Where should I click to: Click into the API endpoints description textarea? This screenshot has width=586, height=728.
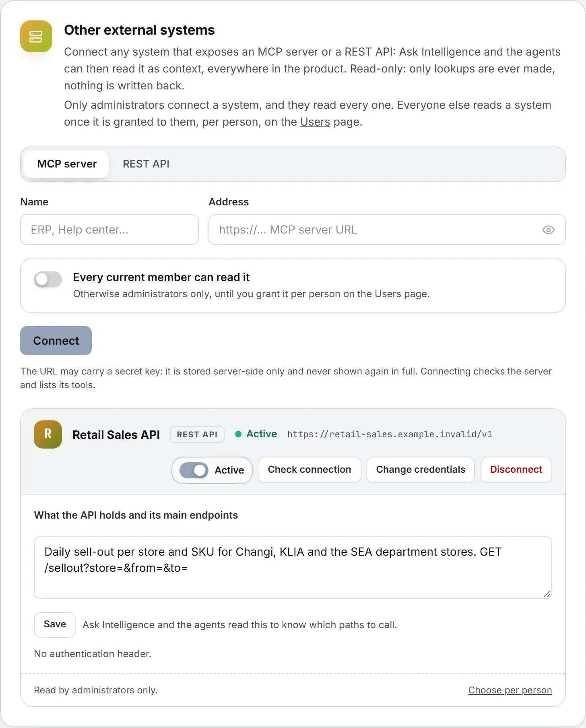tap(293, 568)
